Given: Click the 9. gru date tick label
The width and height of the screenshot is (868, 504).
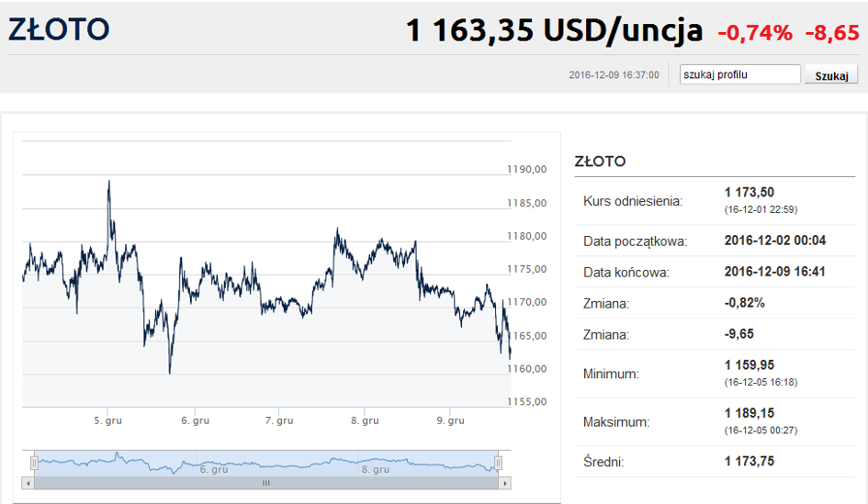Looking at the screenshot, I should pyautogui.click(x=450, y=420).
